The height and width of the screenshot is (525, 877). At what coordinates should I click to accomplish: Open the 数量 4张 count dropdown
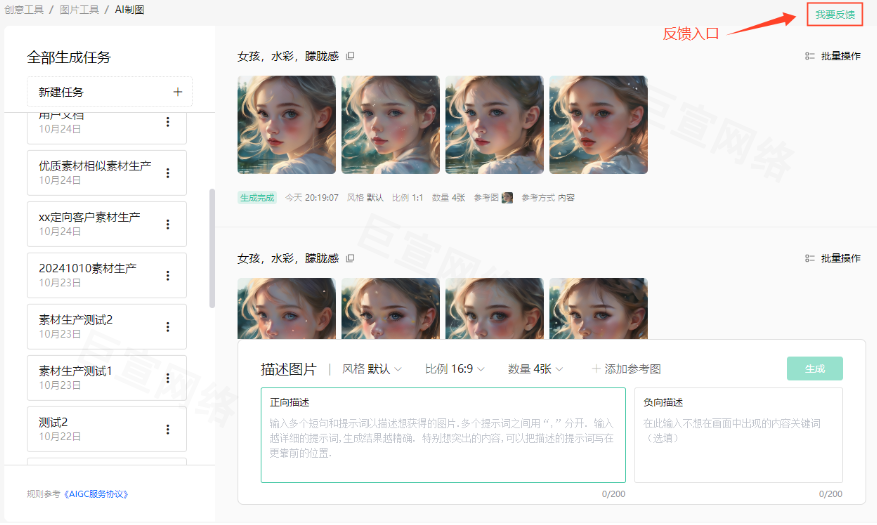coord(535,369)
